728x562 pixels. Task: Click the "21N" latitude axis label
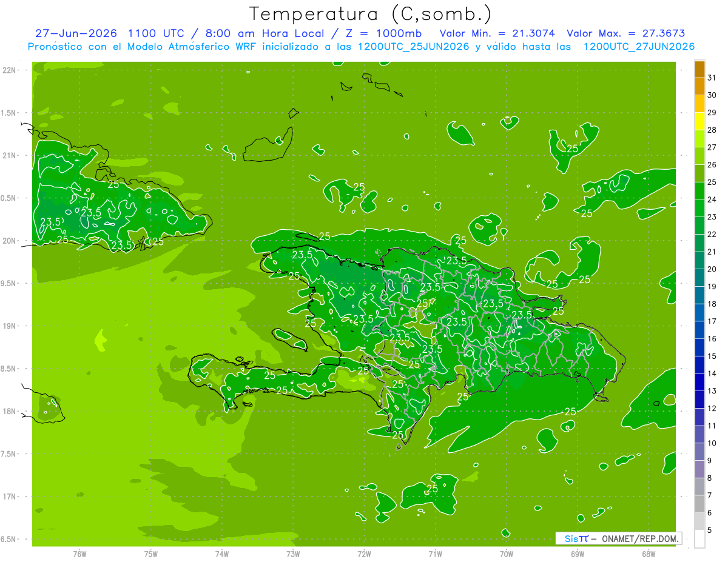click(10, 156)
